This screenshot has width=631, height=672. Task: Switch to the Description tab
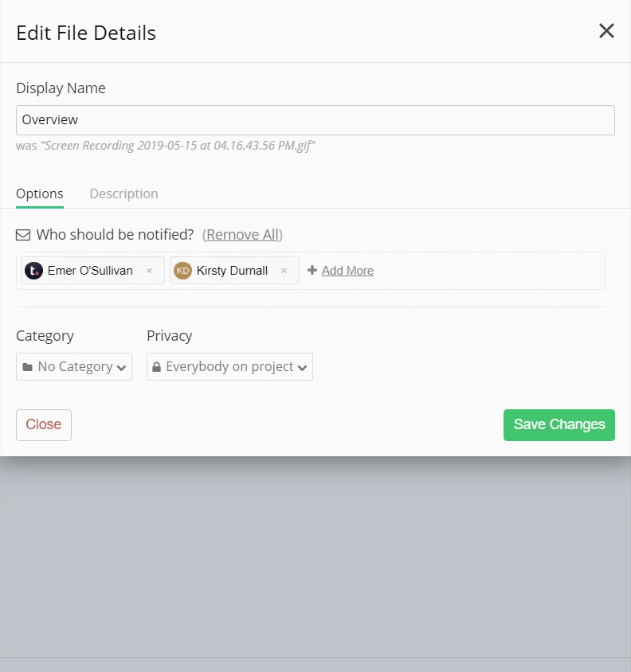tap(123, 193)
